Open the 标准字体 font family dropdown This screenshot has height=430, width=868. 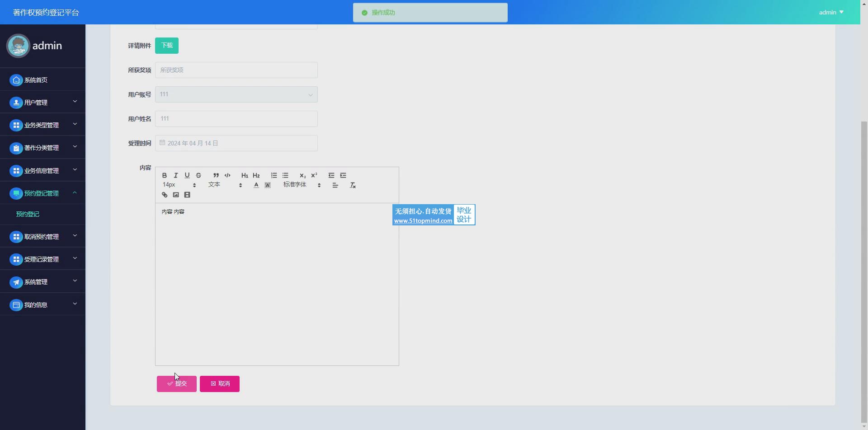pyautogui.click(x=302, y=185)
